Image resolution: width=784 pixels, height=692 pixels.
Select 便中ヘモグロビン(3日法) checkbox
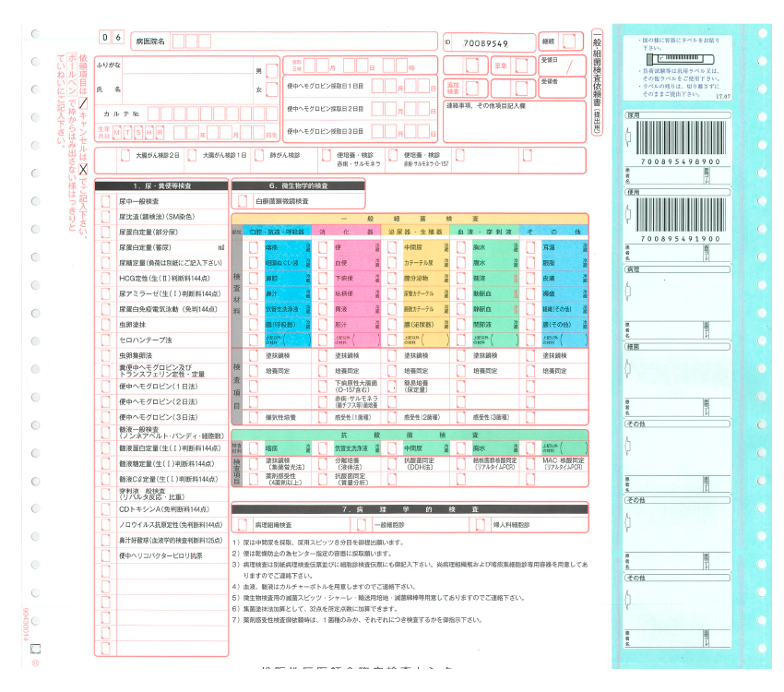pyautogui.click(x=105, y=417)
